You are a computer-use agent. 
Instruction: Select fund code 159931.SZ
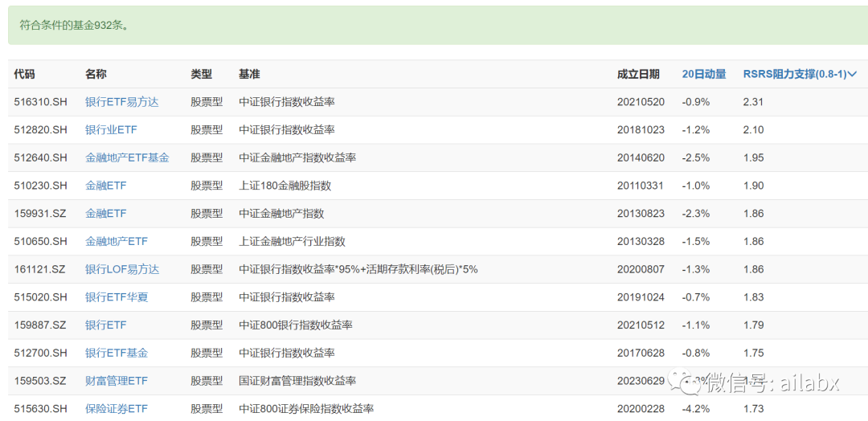click(x=40, y=214)
